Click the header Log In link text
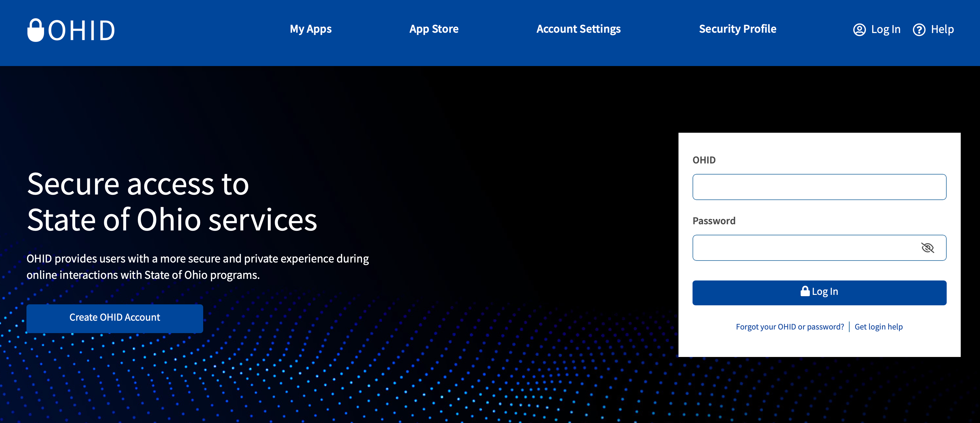The image size is (980, 423). (886, 29)
